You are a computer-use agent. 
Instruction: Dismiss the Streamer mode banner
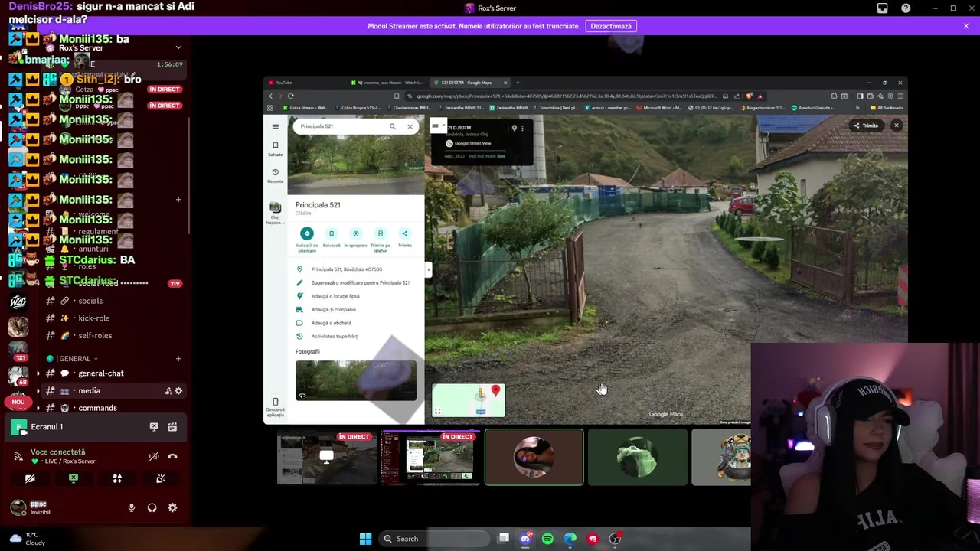click(x=966, y=26)
